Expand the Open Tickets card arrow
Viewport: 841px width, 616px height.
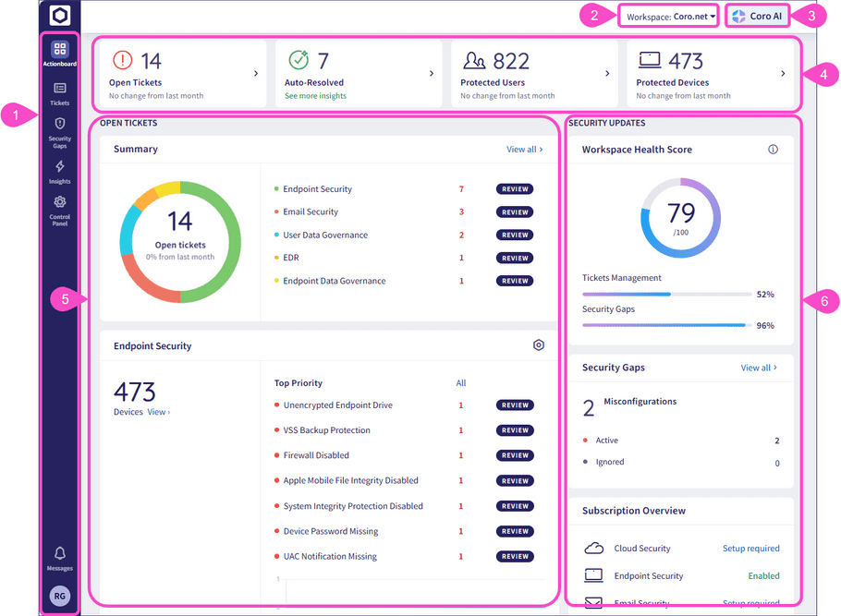coord(256,74)
